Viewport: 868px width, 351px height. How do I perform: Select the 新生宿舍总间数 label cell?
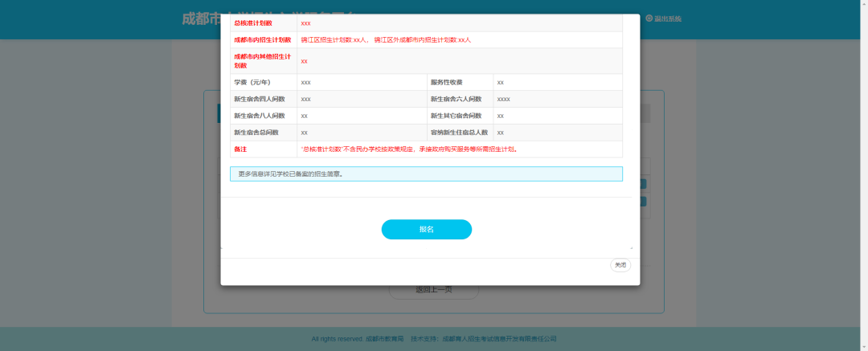256,133
